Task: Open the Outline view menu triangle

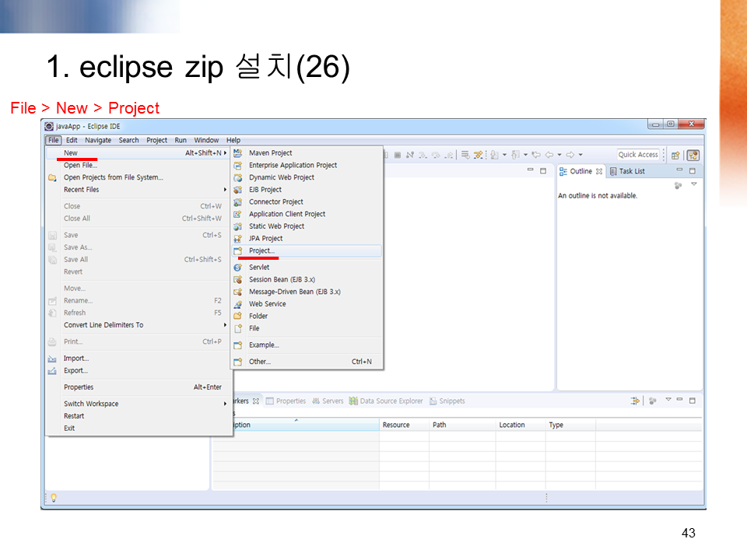Action: click(694, 184)
